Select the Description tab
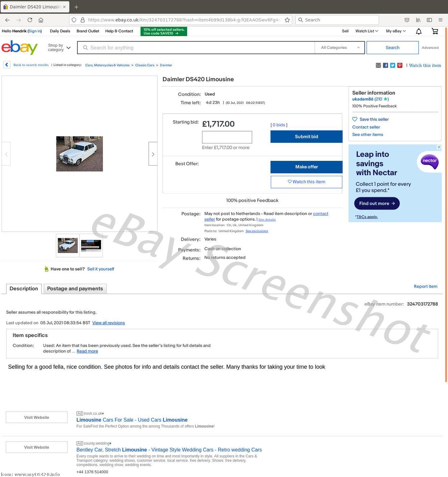Screen dimensions: 448x477 (24, 289)
